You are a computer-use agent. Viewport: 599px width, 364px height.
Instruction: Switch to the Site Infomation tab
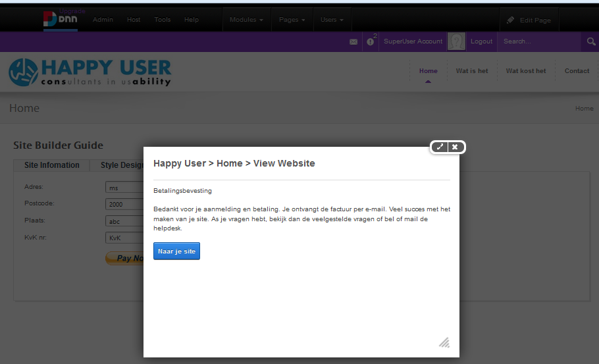coord(51,165)
